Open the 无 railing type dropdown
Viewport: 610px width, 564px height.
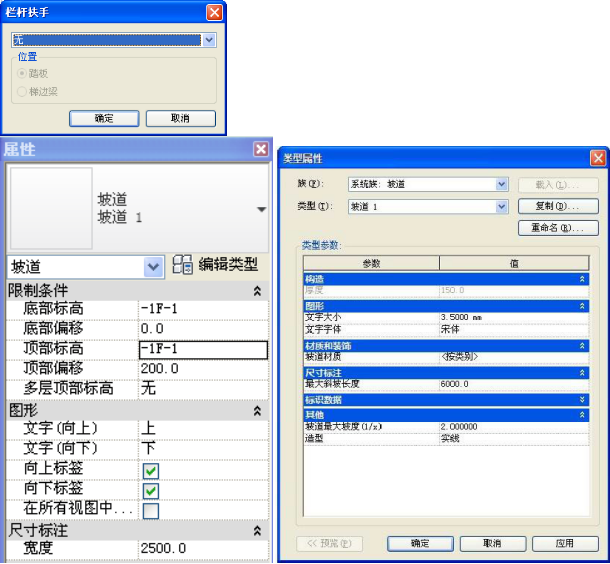tap(209, 40)
